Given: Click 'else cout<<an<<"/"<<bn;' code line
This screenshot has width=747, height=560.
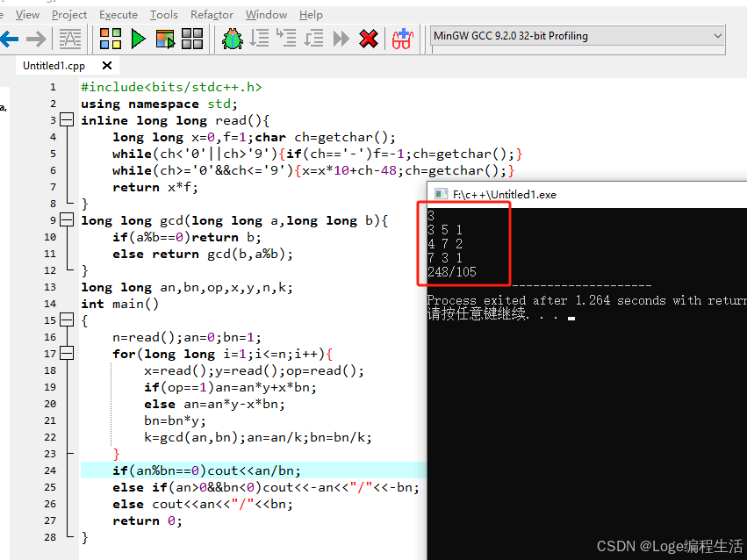Looking at the screenshot, I should pos(203,504).
